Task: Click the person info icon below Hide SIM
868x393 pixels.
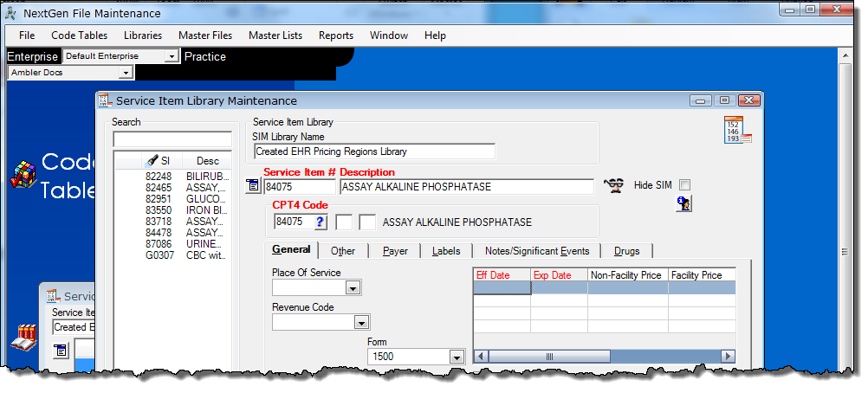Action: 683,203
